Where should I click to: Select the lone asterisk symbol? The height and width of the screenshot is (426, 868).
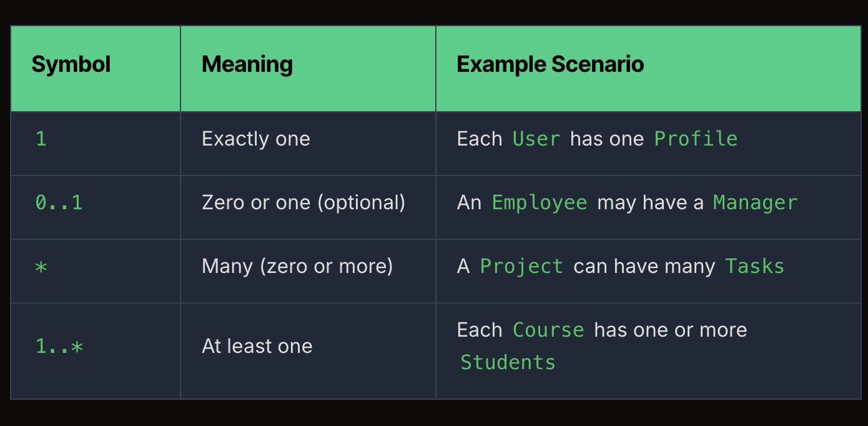[x=41, y=267]
